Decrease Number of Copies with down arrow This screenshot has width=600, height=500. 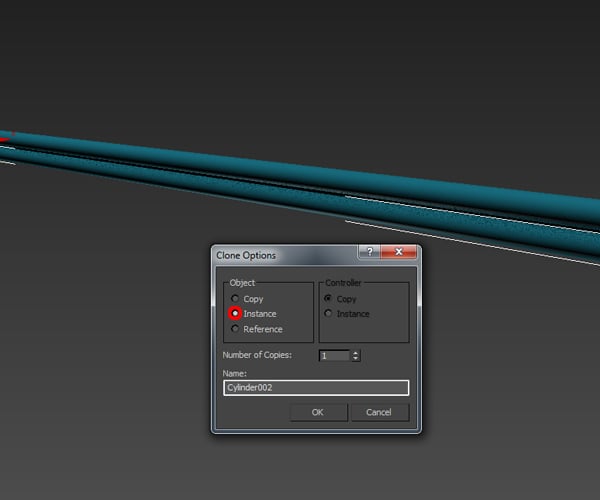tap(355, 358)
